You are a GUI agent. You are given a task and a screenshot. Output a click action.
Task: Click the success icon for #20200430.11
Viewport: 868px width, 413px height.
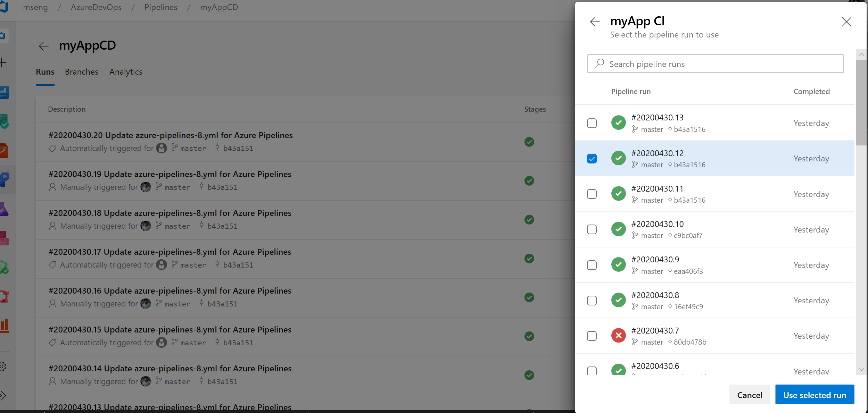tap(618, 194)
